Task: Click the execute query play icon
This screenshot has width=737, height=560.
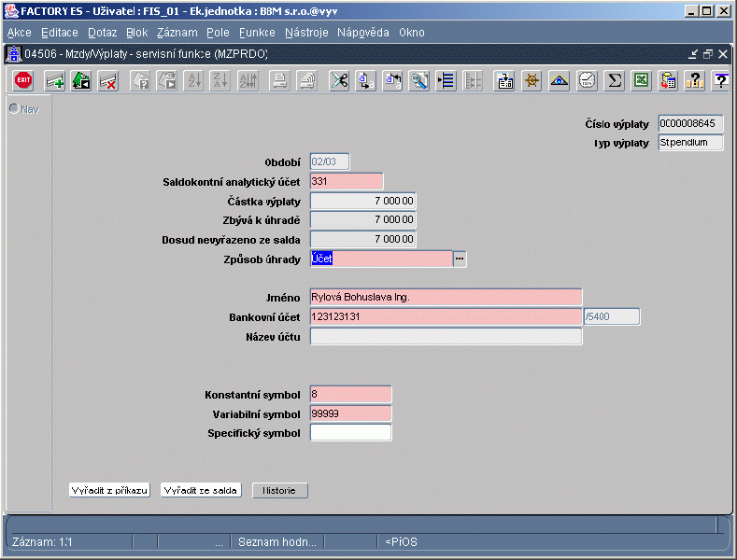Action: tap(167, 80)
